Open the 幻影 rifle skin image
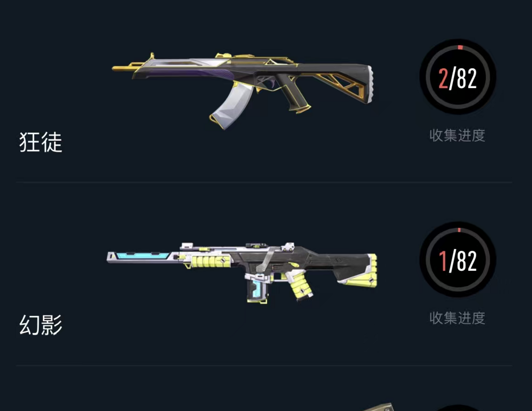This screenshot has height=411, width=532. pos(242,273)
